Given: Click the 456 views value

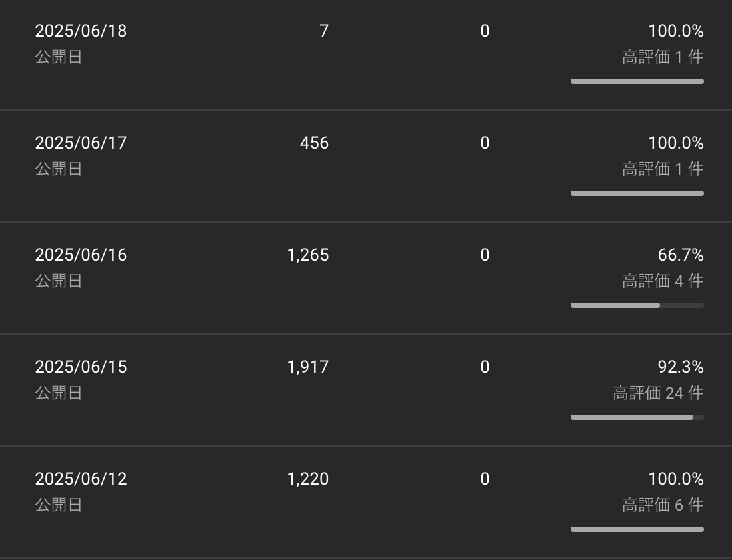Looking at the screenshot, I should point(314,143).
